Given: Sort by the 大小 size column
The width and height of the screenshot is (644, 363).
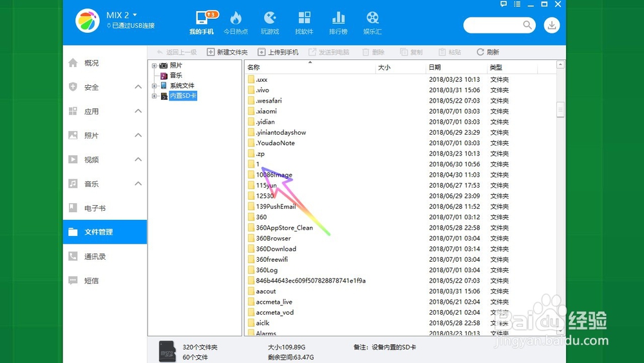Looking at the screenshot, I should coord(401,68).
